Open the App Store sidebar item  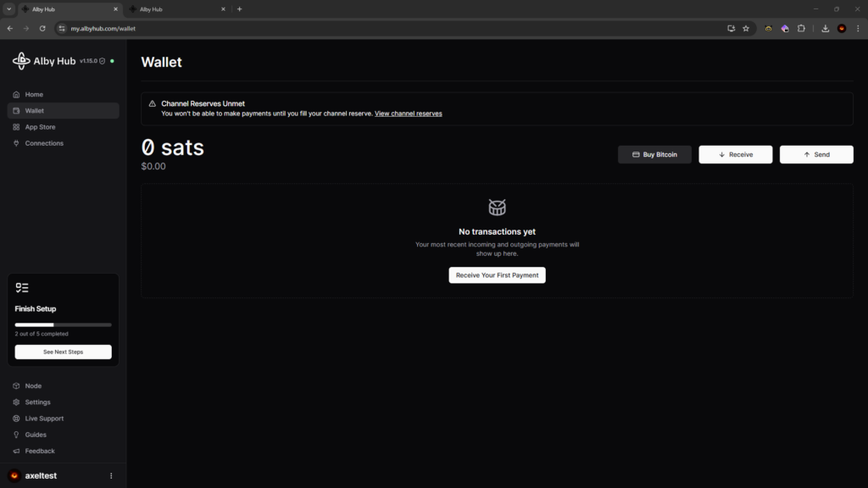coord(40,127)
